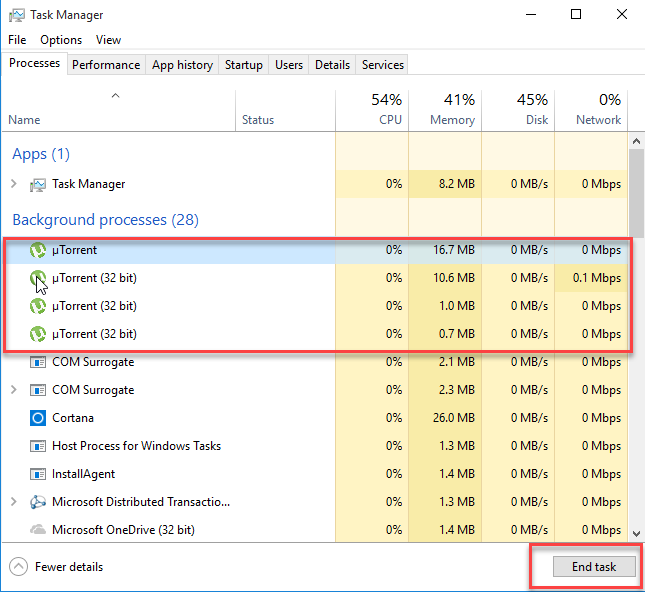Click the Task Manager title bar icon
Image resolution: width=645 pixels, height=592 pixels.
16,15
